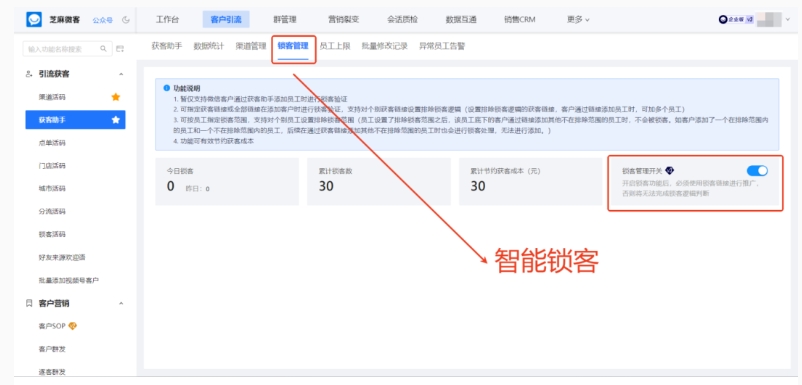Viewport: 802px width, 385px height.
Task: Open the 营销裂变 top menu
Action: 343,19
